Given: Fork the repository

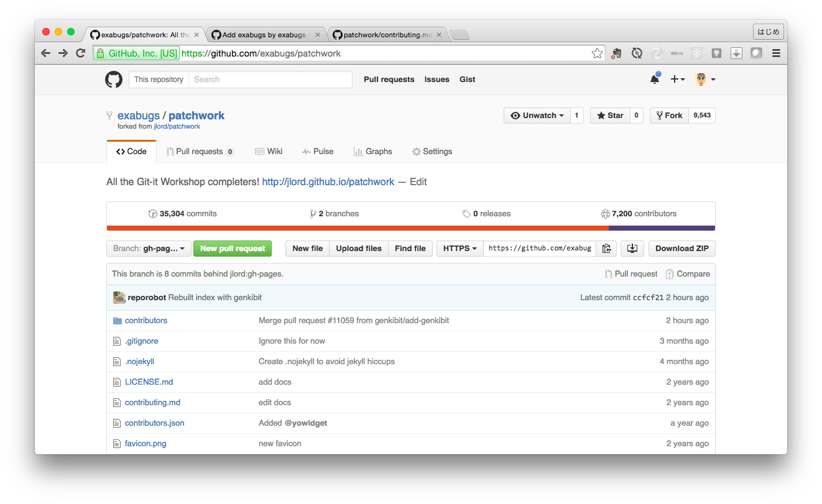Looking at the screenshot, I should [x=669, y=116].
